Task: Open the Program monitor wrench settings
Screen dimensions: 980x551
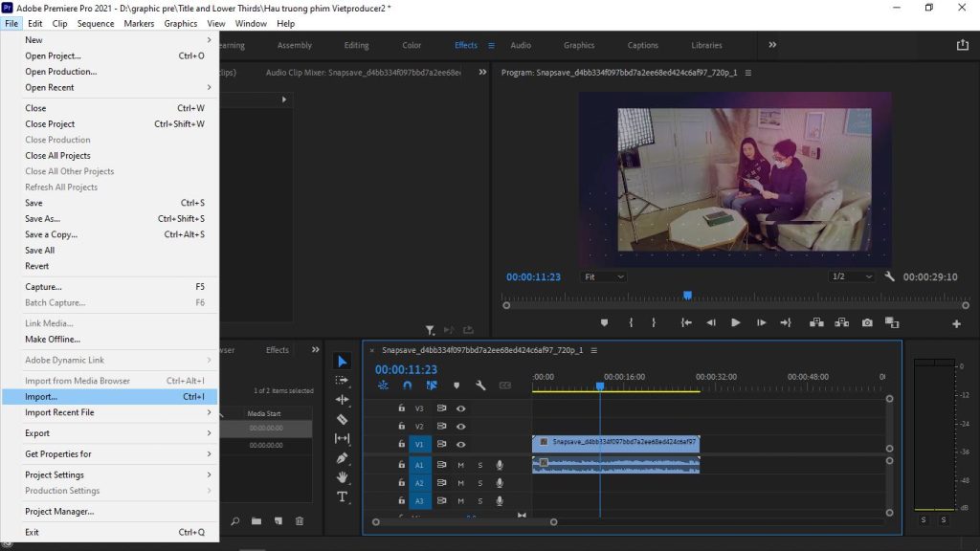Action: (889, 276)
